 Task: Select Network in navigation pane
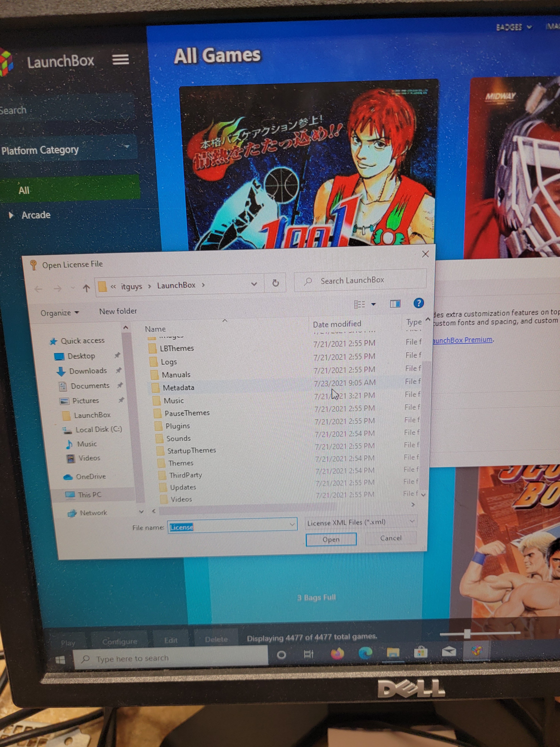tap(93, 513)
